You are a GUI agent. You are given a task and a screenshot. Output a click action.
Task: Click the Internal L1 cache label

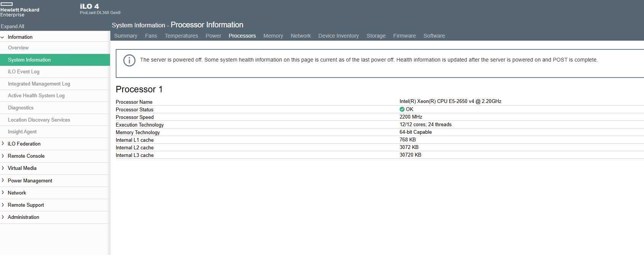[135, 140]
